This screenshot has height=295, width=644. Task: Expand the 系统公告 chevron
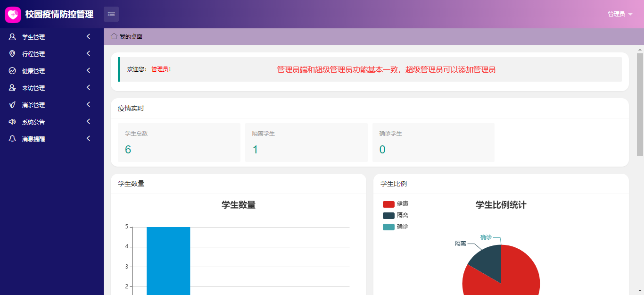(88, 122)
